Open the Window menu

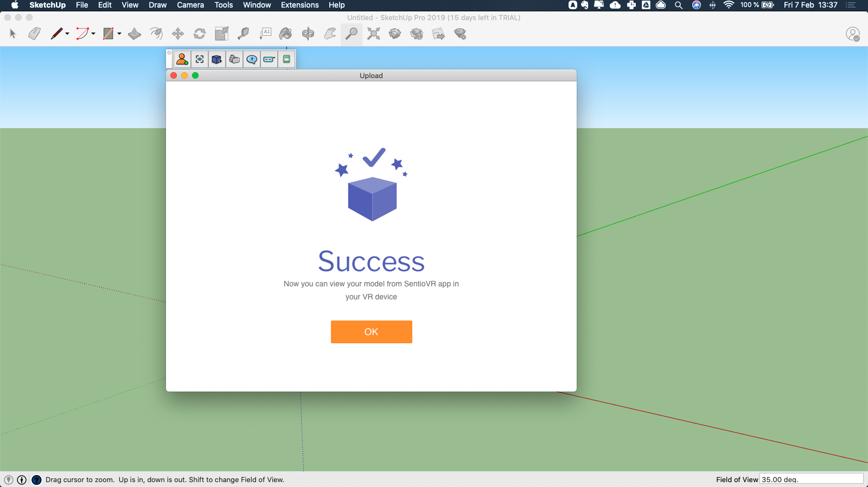pos(257,5)
